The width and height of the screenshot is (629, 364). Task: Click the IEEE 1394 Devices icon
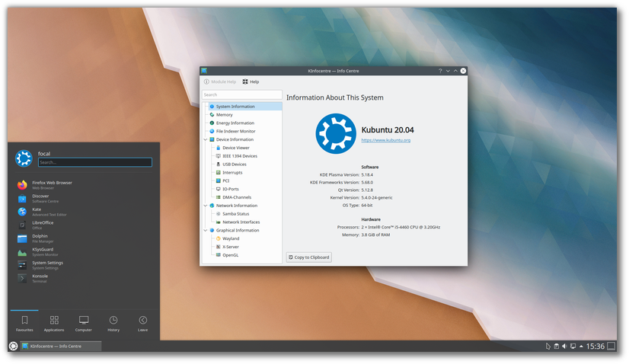pos(219,155)
